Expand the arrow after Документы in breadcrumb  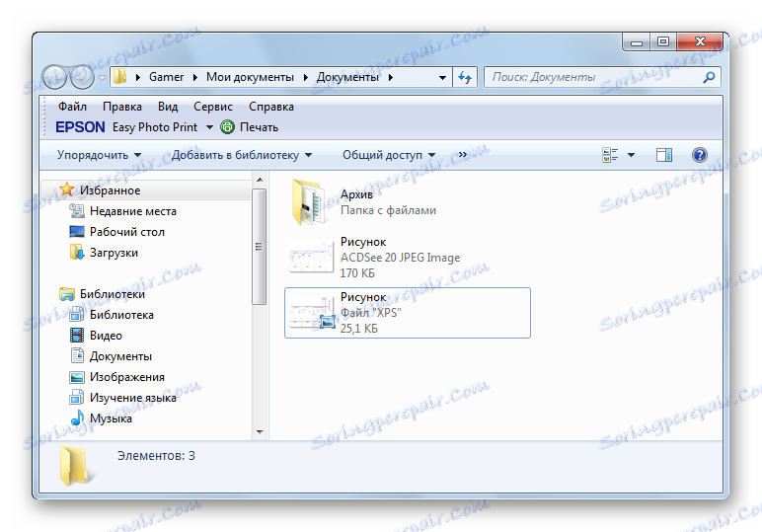(x=390, y=77)
